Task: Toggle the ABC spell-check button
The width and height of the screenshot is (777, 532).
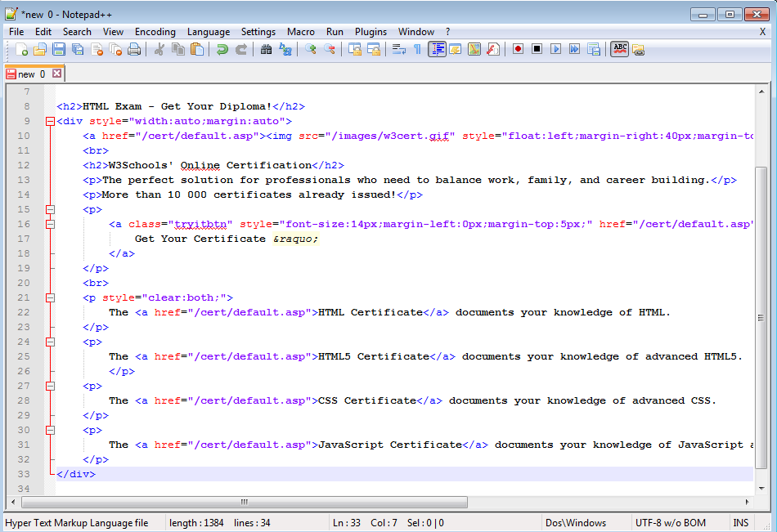Action: pyautogui.click(x=619, y=49)
